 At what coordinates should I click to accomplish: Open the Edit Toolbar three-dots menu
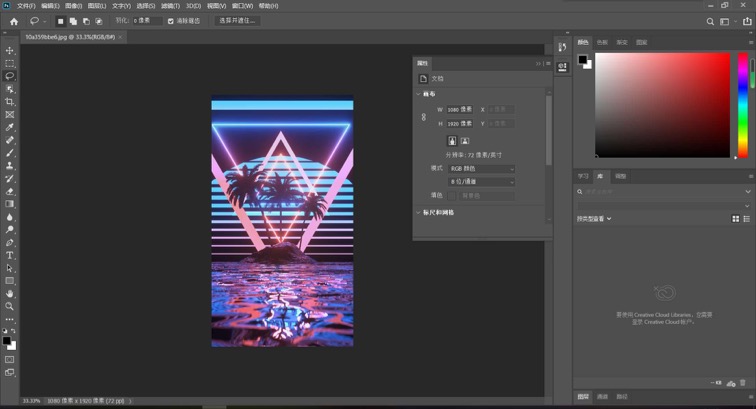9,319
